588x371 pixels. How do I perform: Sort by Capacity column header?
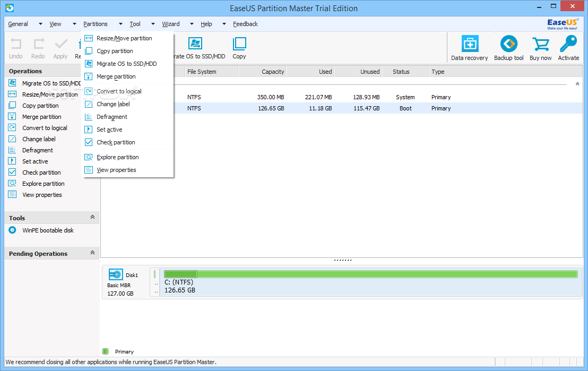(x=262, y=72)
